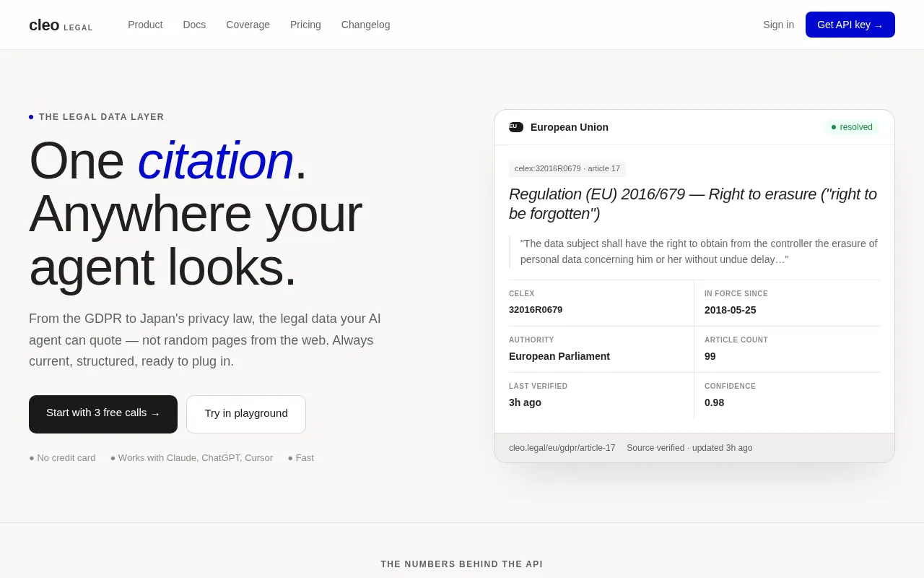Click Start with 3 free calls
924x578 pixels.
103,414
